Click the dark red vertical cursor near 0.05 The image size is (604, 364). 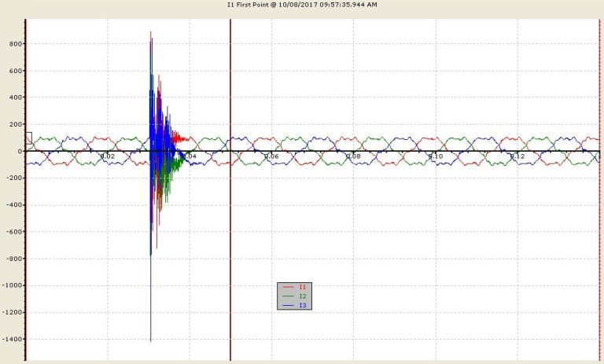click(230, 189)
